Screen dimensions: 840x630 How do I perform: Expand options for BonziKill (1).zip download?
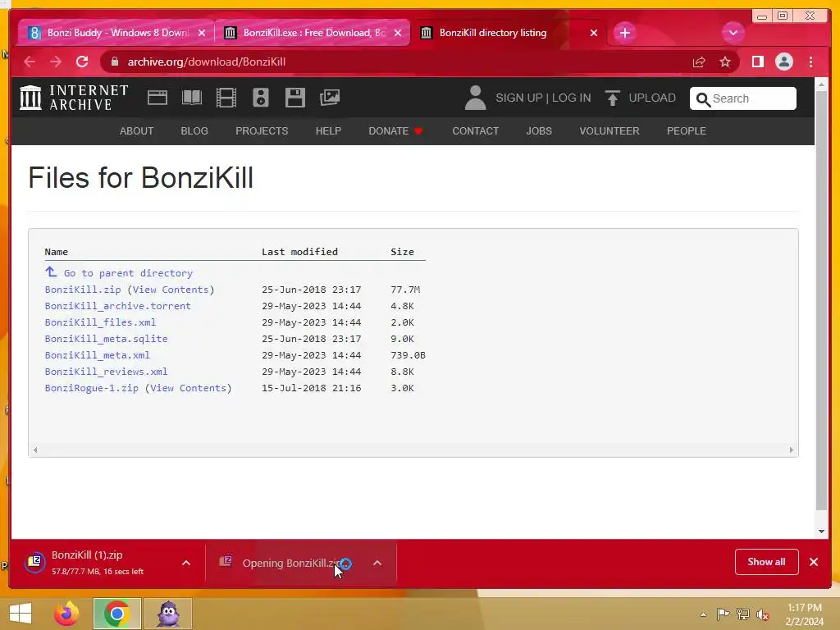pos(186,563)
